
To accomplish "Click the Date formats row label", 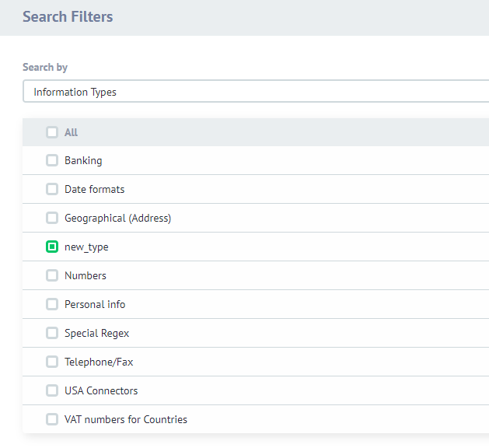I will click(94, 189).
